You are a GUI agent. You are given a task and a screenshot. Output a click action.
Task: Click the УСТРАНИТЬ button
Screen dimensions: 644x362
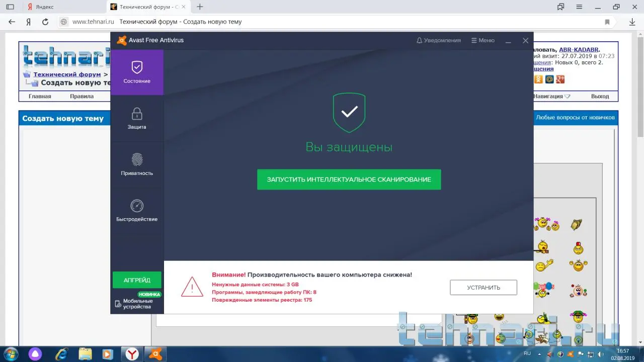[x=484, y=288]
